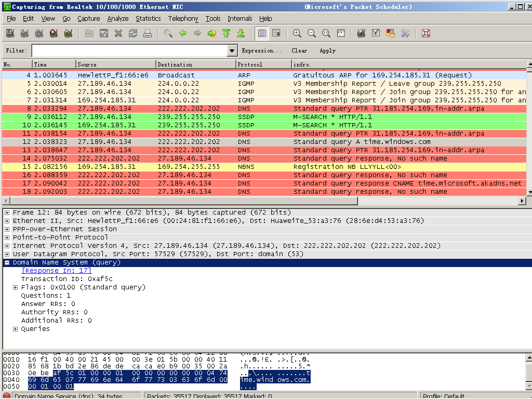Select Transaction ID: 0xaf5c line
This screenshot has height=399, width=532.
pyautogui.click(x=67, y=279)
